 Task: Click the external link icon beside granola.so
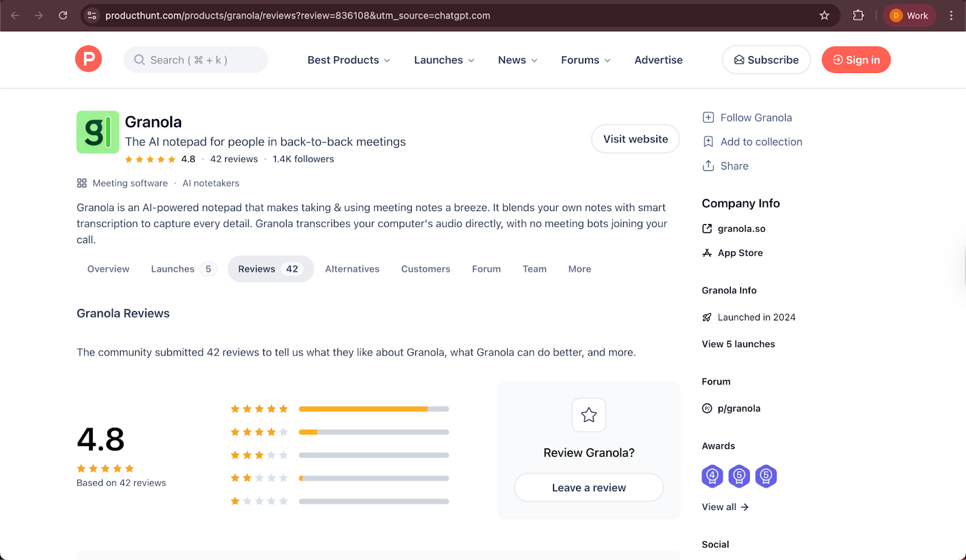(x=707, y=229)
